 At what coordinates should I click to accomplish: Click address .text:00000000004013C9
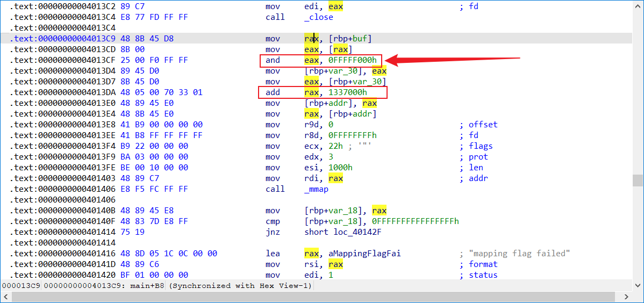coord(63,39)
